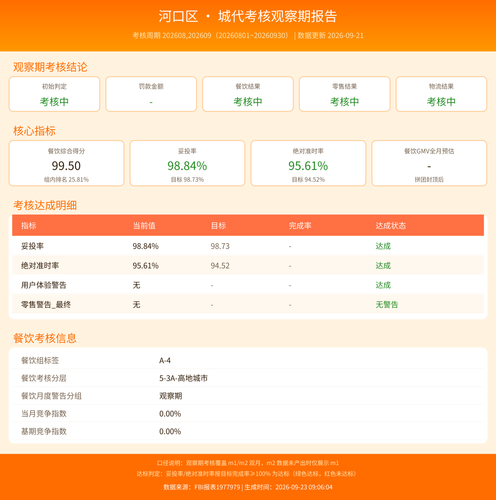Click 组内排名 25.81% under the score
496x500 pixels.
[66, 180]
